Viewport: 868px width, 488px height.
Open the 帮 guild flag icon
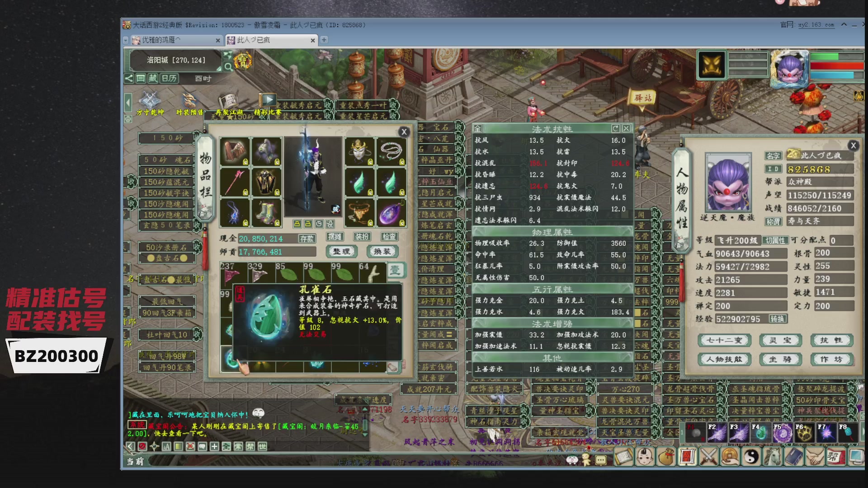[x=836, y=457]
